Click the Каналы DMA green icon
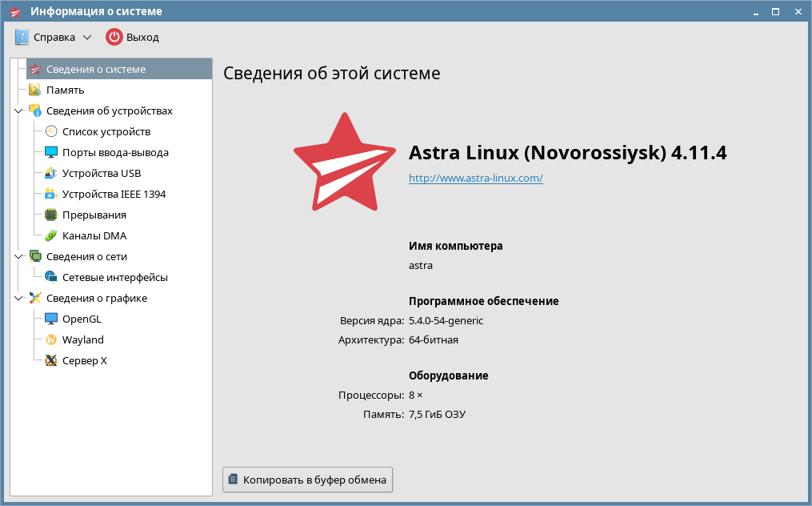 (50, 235)
